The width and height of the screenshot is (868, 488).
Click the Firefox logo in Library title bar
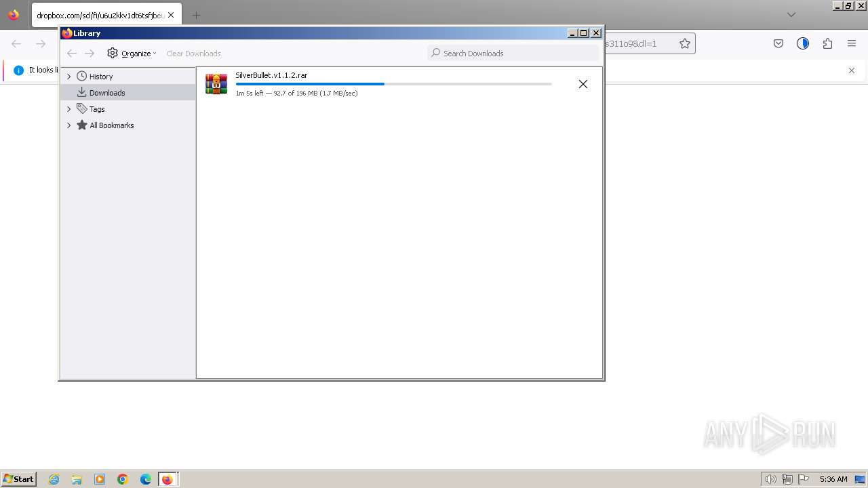[x=66, y=33]
